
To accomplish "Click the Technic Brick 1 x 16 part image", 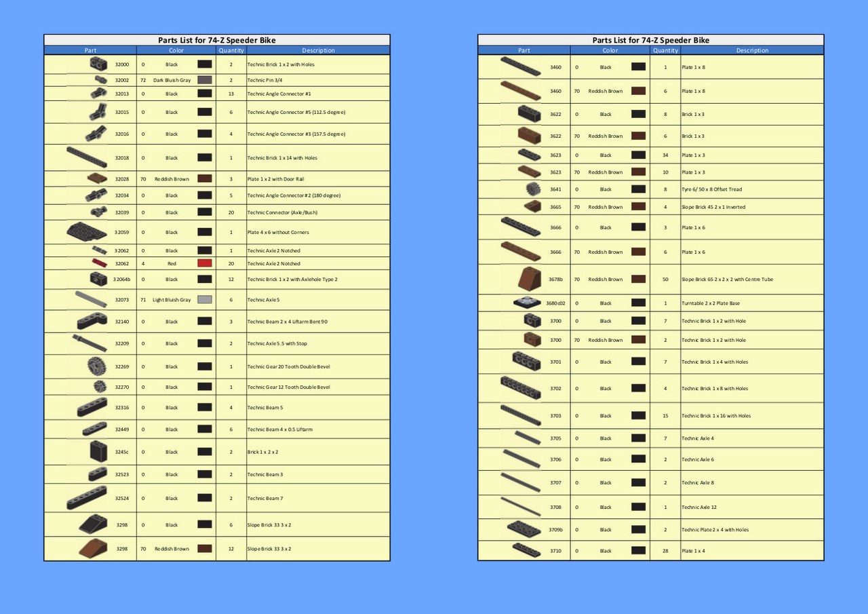I will 521,415.
